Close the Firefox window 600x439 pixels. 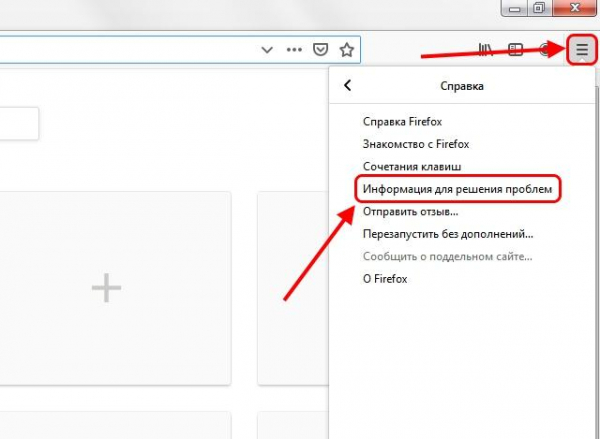click(574, 8)
